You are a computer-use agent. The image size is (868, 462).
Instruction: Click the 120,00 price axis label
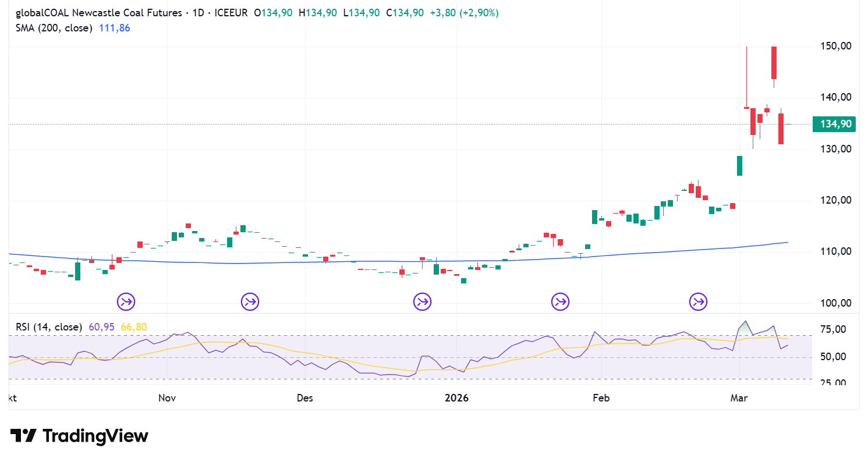click(837, 200)
